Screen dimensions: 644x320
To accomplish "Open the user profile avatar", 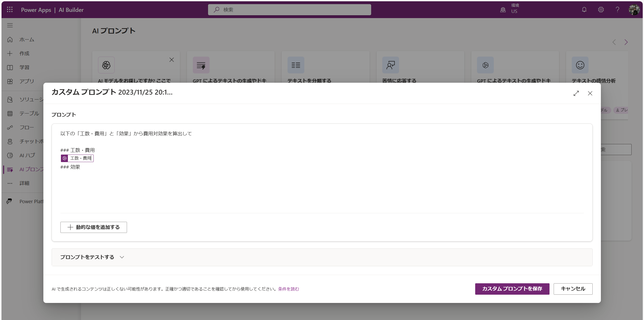I will tap(634, 10).
